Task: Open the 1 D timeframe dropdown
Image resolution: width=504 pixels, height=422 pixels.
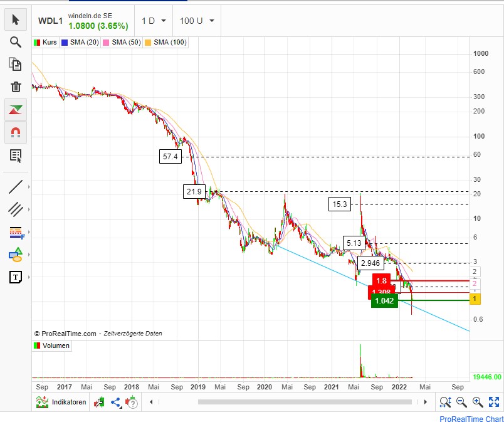Action: [152, 21]
